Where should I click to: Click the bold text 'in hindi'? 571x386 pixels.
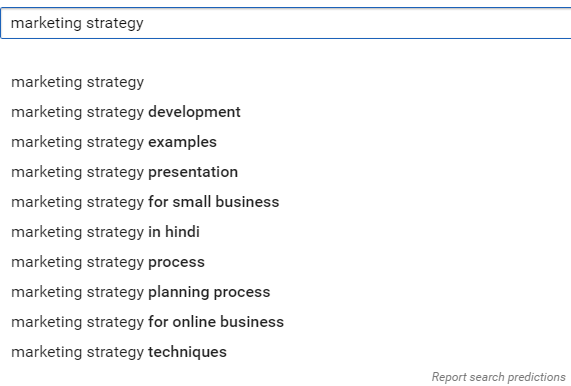(x=174, y=232)
